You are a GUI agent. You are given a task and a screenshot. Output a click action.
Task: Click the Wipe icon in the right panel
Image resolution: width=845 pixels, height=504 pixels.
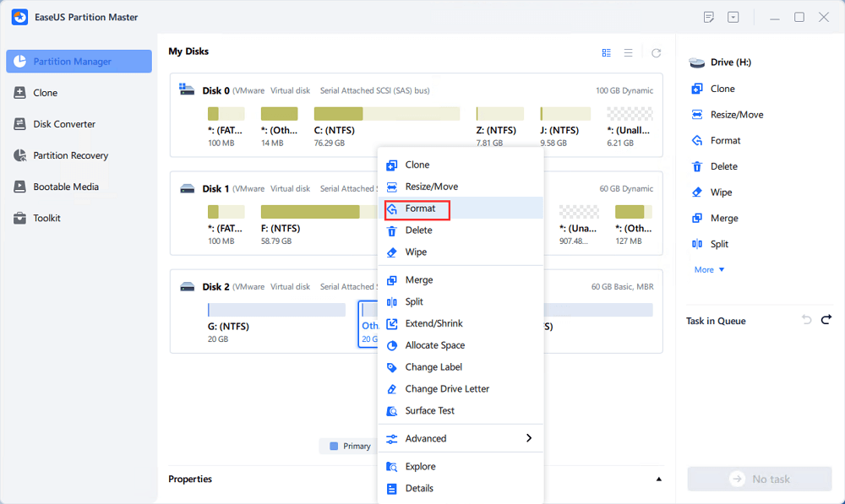click(x=697, y=192)
